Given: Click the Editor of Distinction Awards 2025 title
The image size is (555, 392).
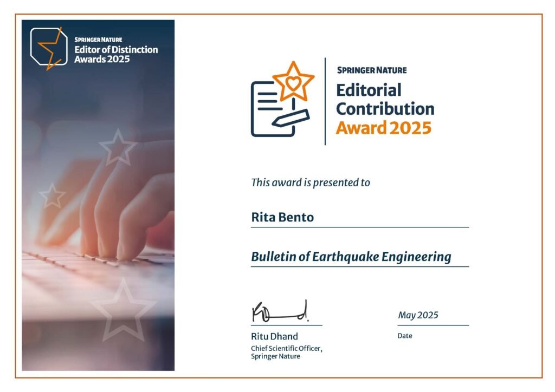Looking at the screenshot, I should (116, 54).
